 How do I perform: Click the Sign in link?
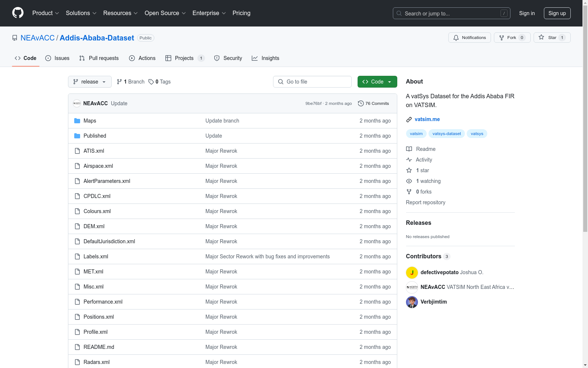[527, 13]
